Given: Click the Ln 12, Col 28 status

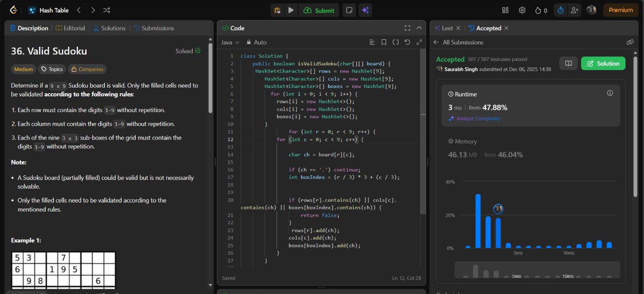Looking at the screenshot, I should 407,278.
